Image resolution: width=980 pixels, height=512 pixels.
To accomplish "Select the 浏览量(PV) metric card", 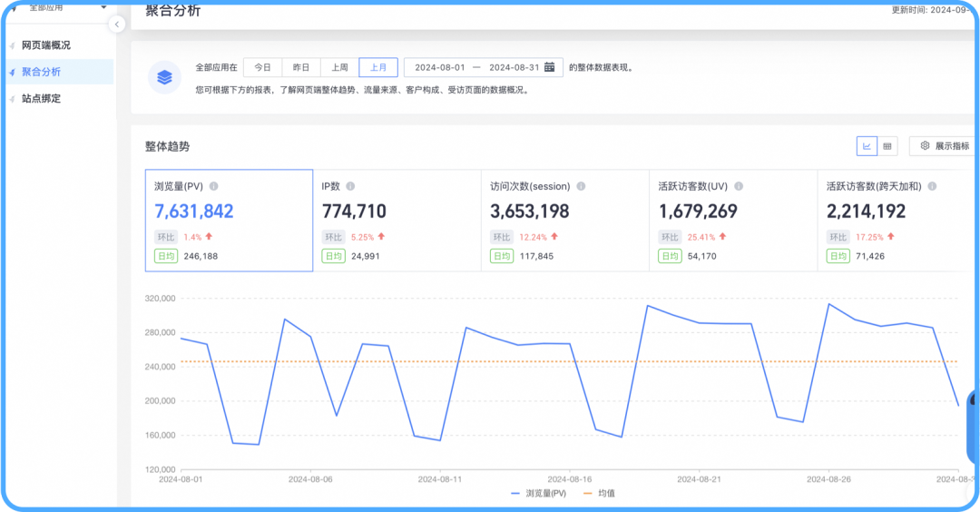I will (229, 220).
